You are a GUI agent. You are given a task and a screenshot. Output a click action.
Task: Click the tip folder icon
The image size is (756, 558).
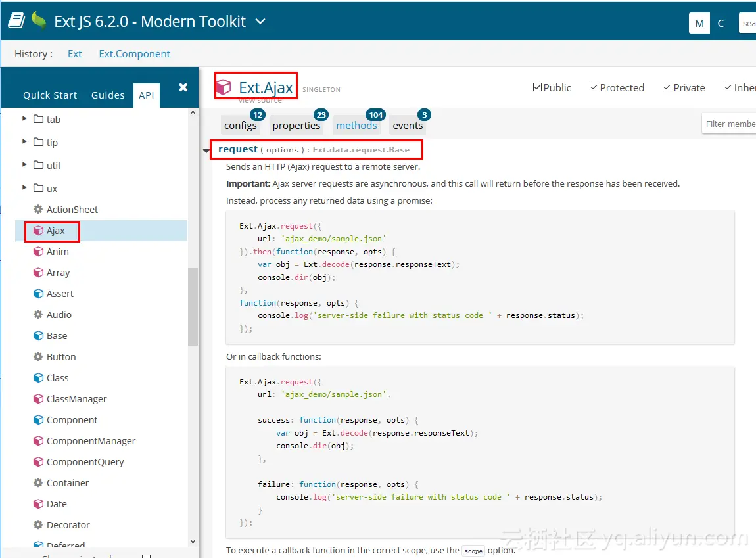(39, 142)
